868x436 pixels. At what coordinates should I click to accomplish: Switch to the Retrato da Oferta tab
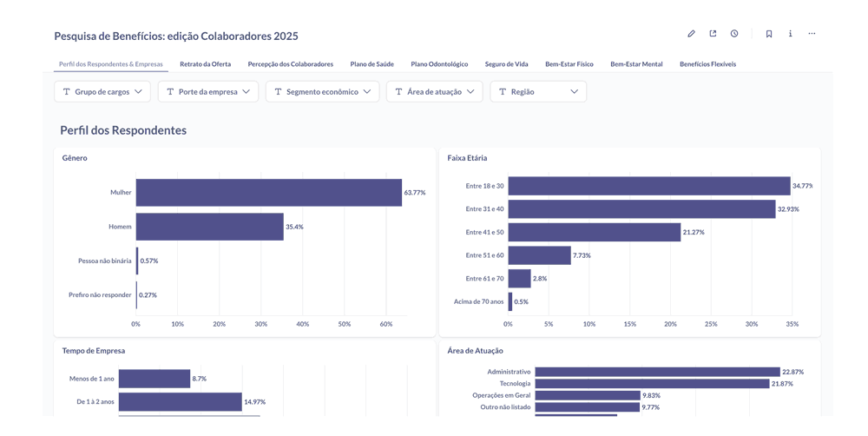pos(205,64)
